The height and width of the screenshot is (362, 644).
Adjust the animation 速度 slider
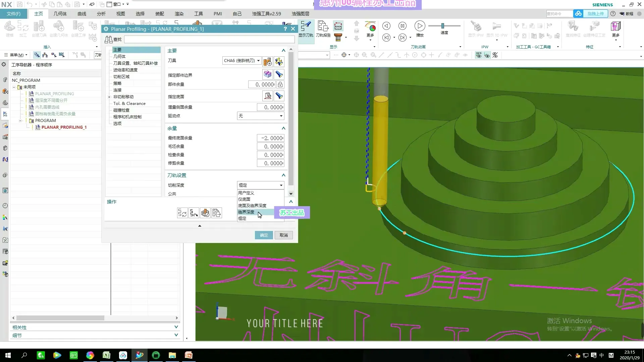point(443,26)
